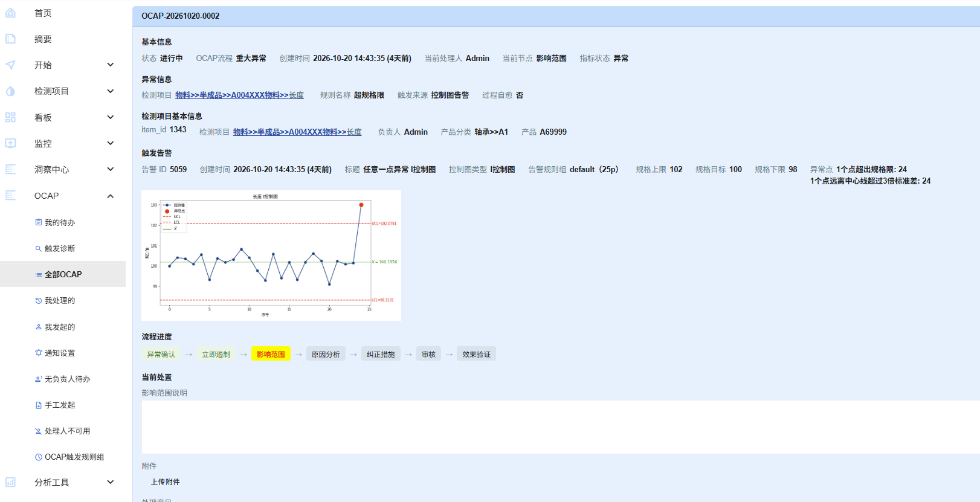Expand the 检测项目 menu chevron
Screen dimensions: 980x502
[x=111, y=91]
